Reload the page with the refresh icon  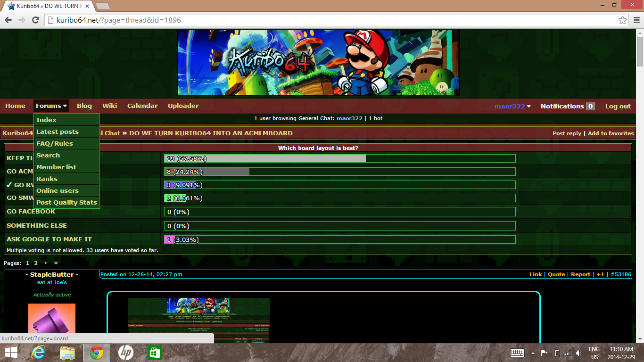point(35,20)
